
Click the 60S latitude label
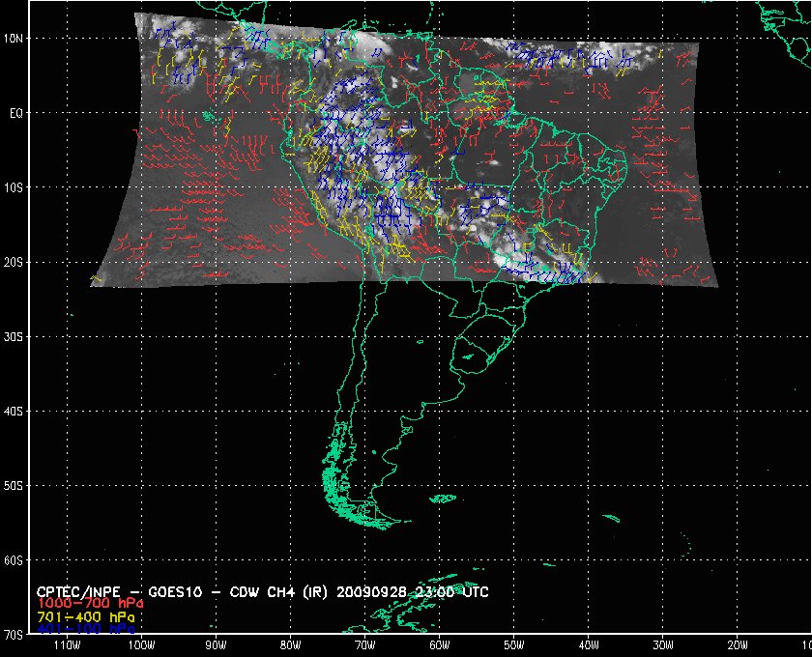(x=13, y=560)
